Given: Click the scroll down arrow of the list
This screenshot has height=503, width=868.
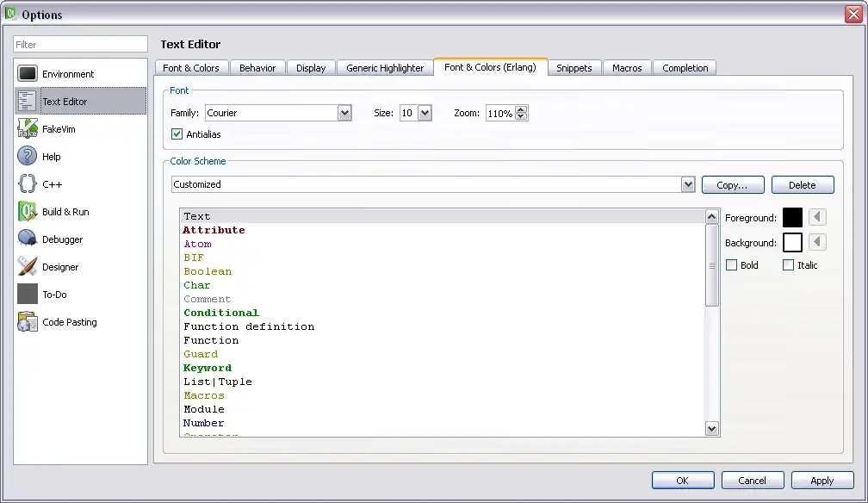Looking at the screenshot, I should tap(711, 428).
